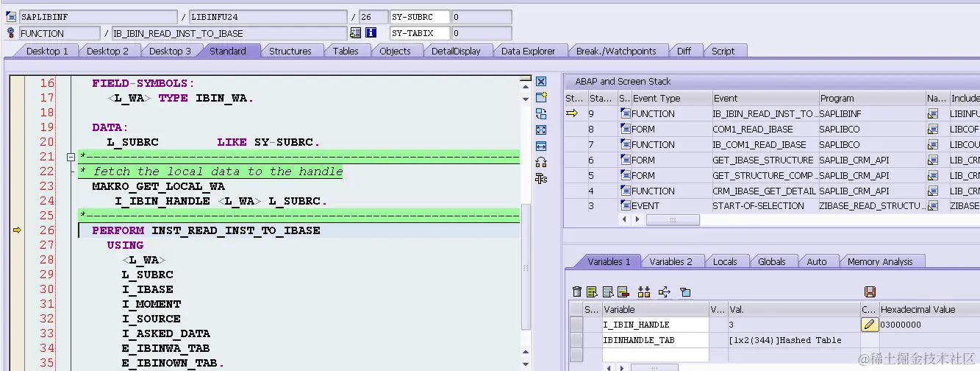Switch to the Desktop 3 tab
The image size is (980, 371).
170,51
